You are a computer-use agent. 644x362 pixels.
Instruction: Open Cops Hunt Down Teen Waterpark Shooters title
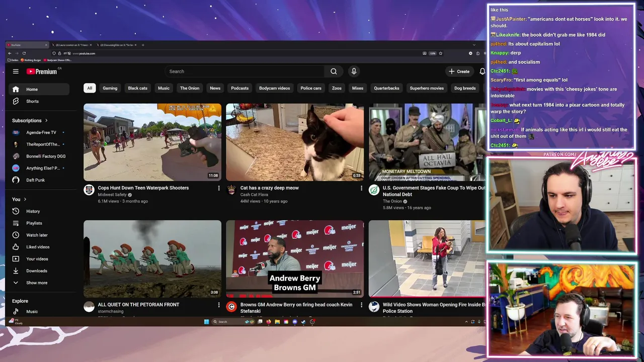[x=143, y=188]
